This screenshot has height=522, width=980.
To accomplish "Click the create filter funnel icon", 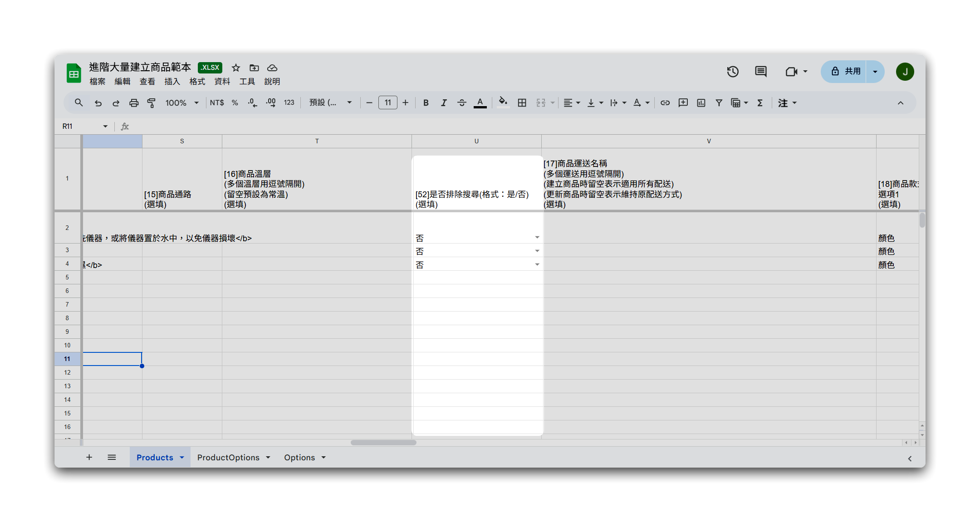I will (x=719, y=103).
